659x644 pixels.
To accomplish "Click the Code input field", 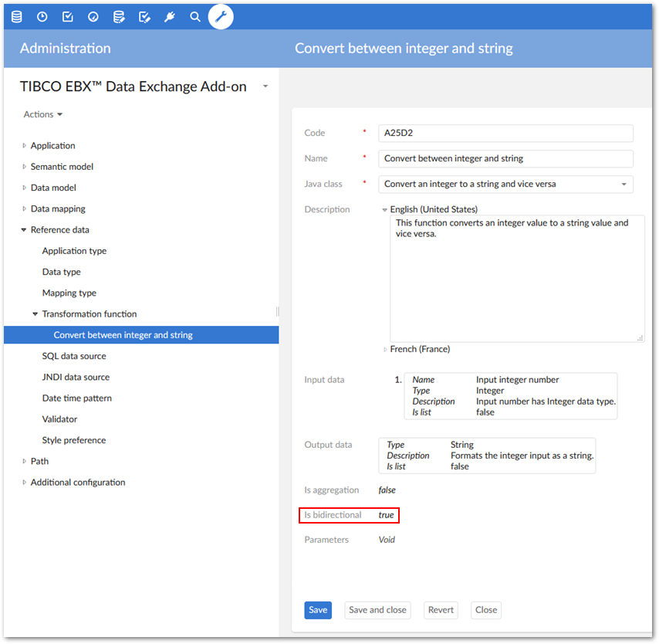I will [505, 133].
